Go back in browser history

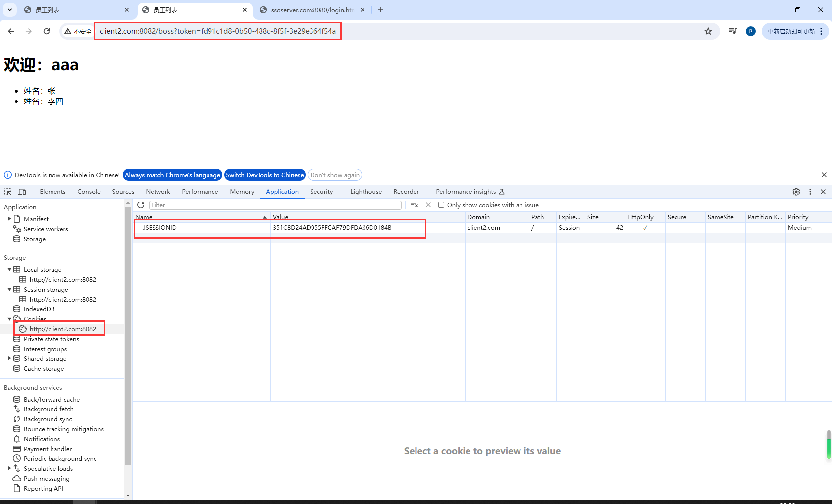tap(11, 31)
